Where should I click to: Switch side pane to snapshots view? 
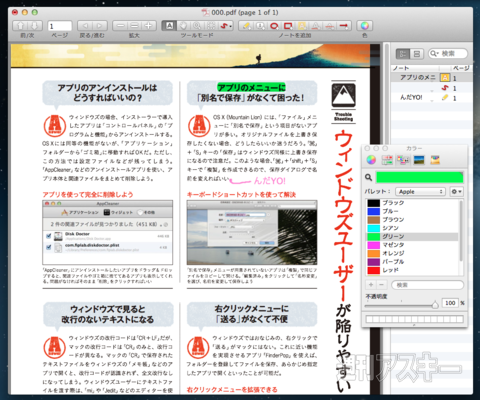pyautogui.click(x=417, y=54)
